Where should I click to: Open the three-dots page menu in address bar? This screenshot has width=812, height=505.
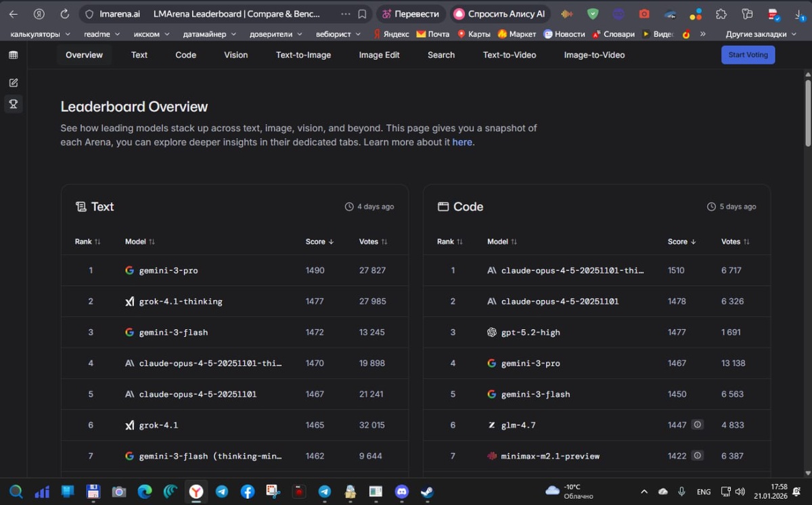[x=346, y=14]
